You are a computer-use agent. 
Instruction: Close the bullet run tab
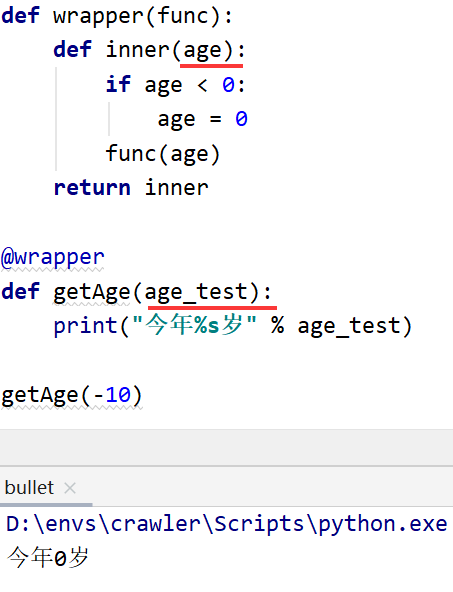tap(70, 488)
